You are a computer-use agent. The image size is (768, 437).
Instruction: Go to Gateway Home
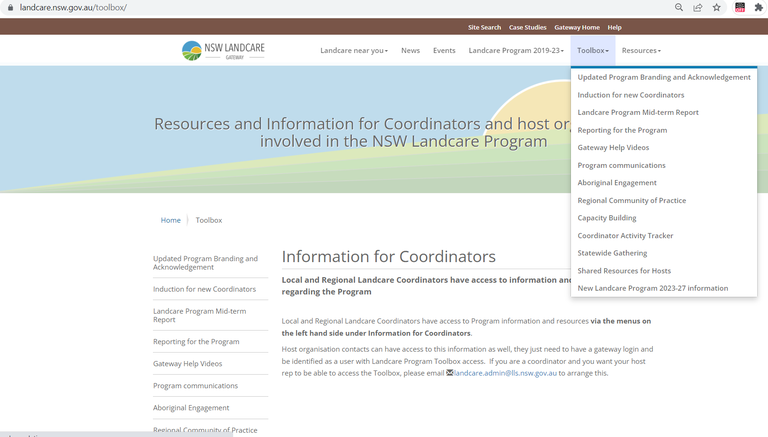[x=577, y=27]
